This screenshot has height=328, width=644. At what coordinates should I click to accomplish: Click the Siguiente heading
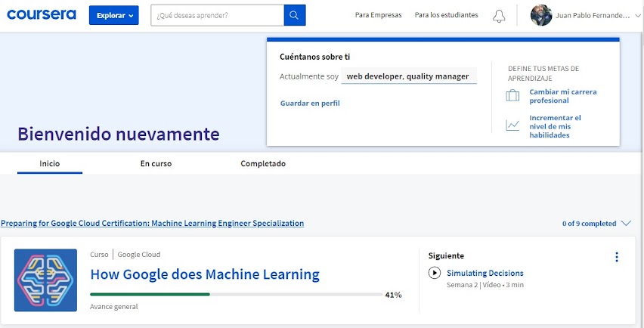tap(446, 255)
